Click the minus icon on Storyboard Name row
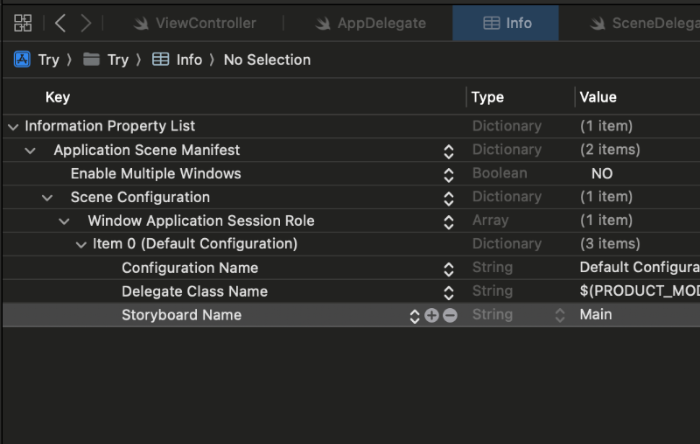The image size is (700, 444). pos(450,315)
